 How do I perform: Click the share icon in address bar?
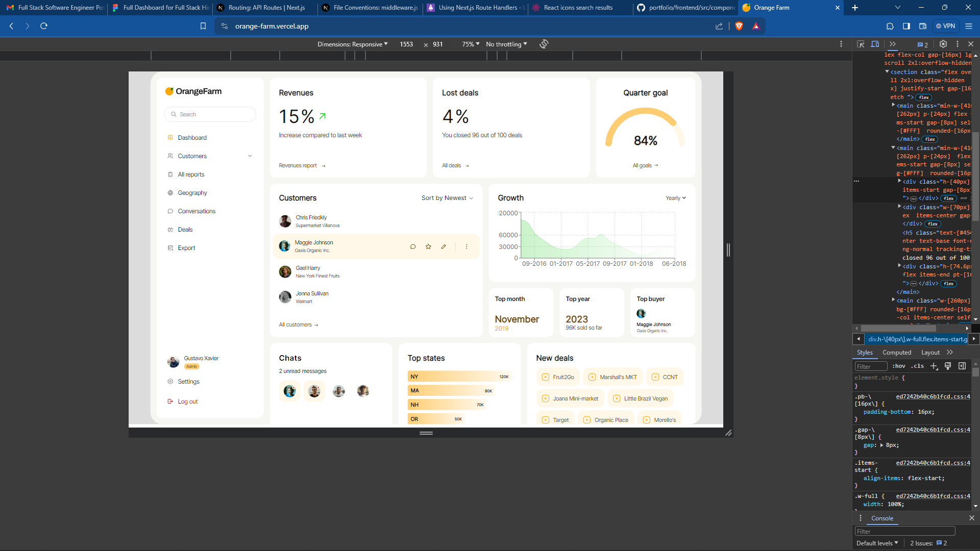(719, 26)
